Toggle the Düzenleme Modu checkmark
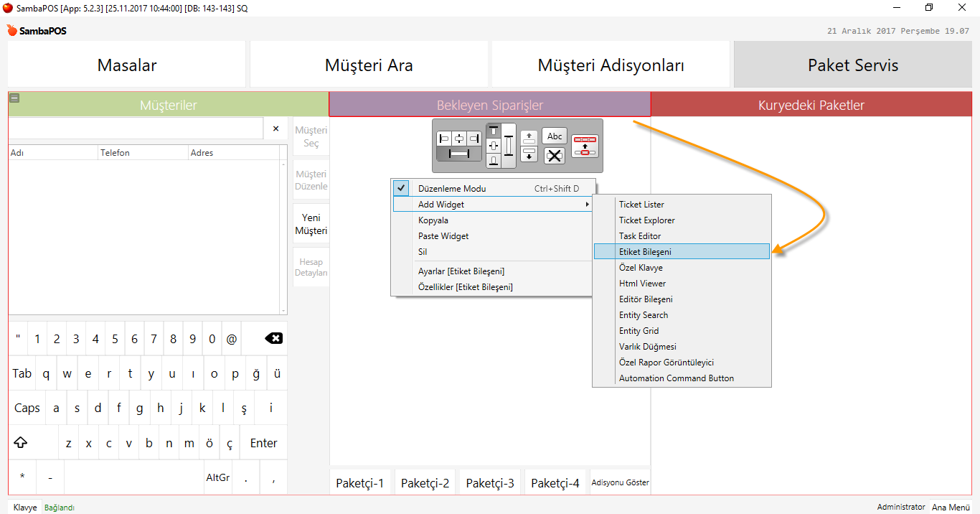980x514 pixels. click(402, 189)
